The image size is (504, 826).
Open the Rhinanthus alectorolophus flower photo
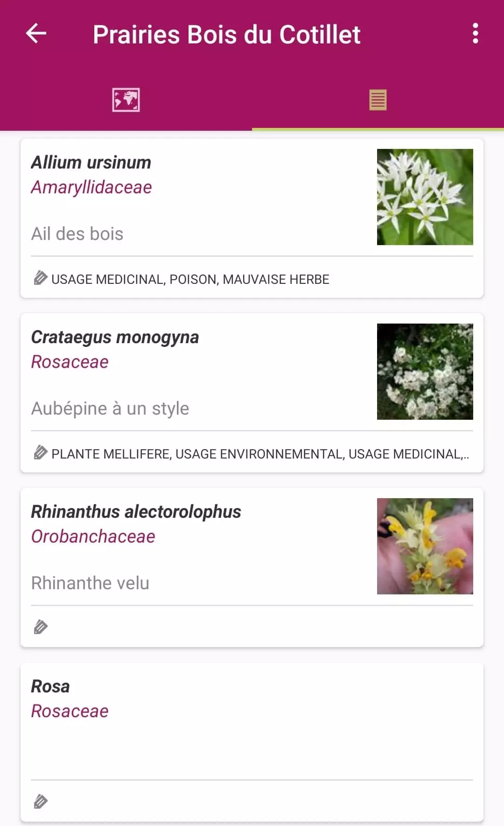[425, 546]
